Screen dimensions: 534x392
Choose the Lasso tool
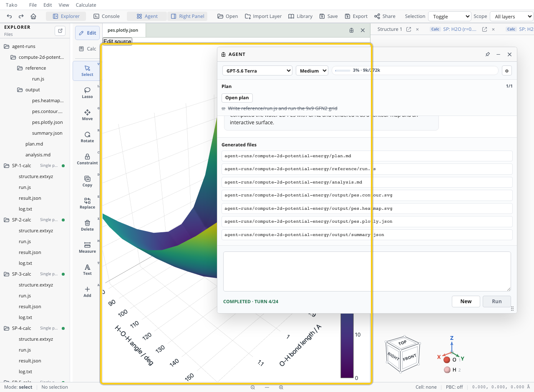pyautogui.click(x=87, y=93)
